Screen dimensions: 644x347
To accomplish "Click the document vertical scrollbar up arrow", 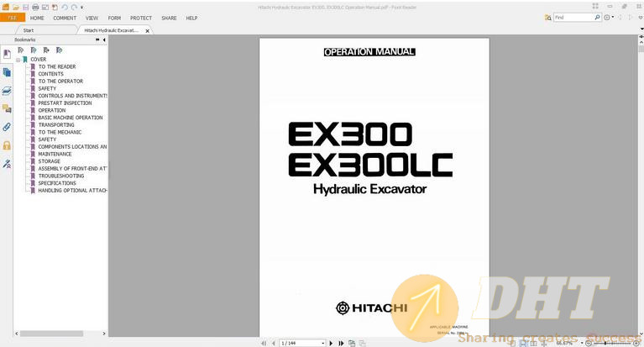I will (641, 42).
